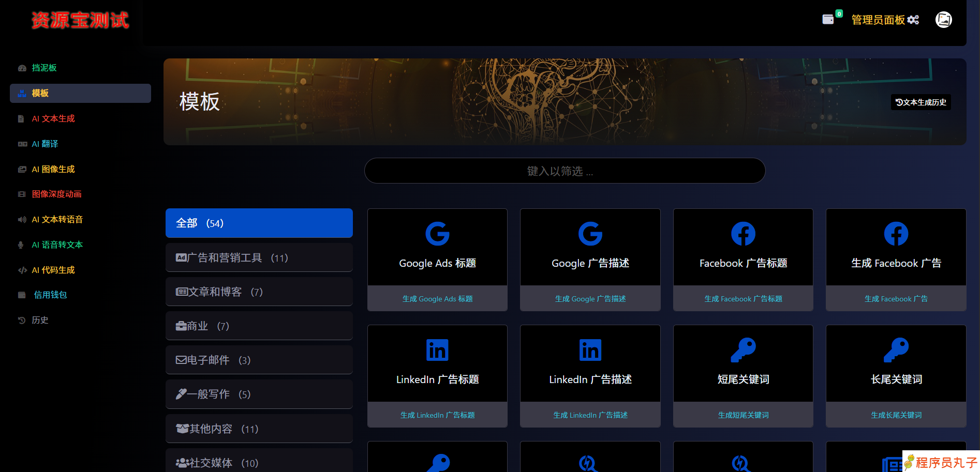Open AI 翻译 from sidebar
Image resolution: width=980 pixels, height=472 pixels.
tap(45, 144)
